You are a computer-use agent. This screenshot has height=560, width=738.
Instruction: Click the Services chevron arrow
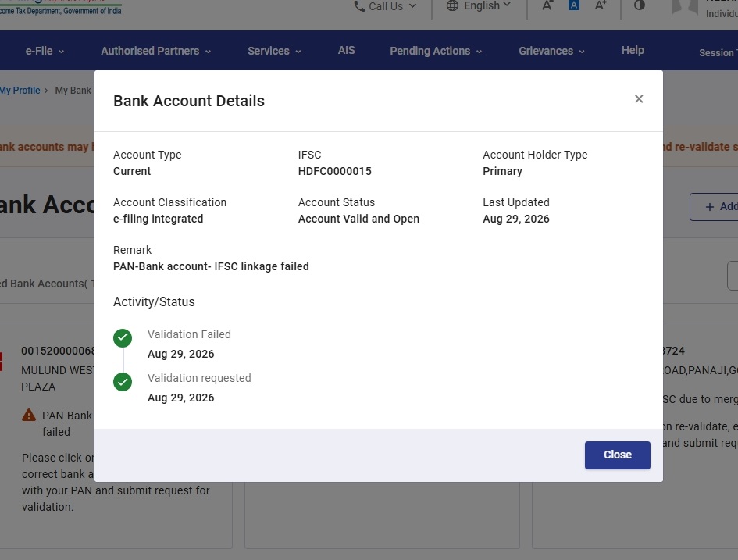point(298,52)
